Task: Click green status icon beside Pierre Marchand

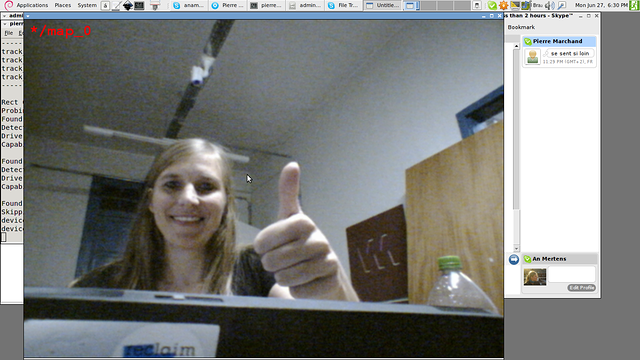Action: (528, 41)
